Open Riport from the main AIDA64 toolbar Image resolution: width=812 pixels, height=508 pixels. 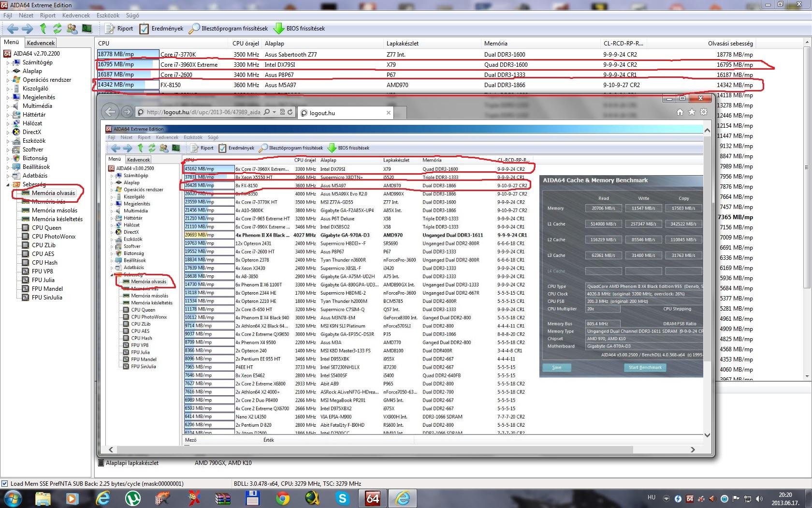(x=119, y=29)
